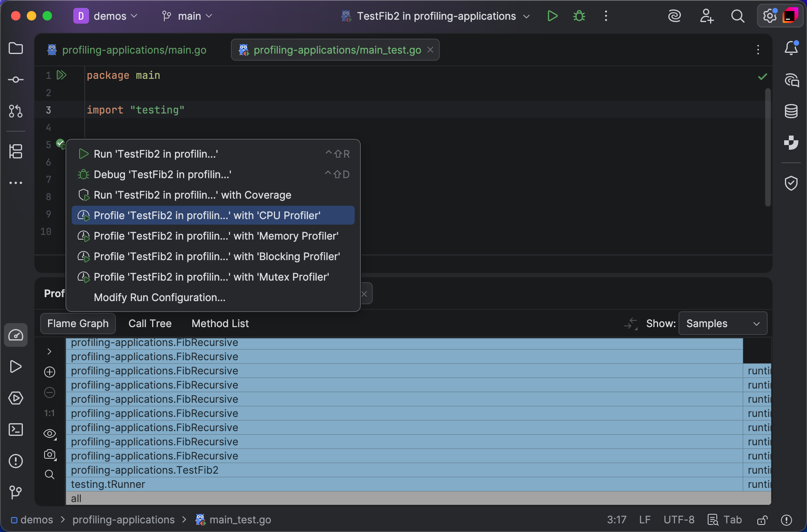This screenshot has height=532, width=807.
Task: Click profiling-applications breadcrumb in status bar
Action: pyautogui.click(x=123, y=520)
